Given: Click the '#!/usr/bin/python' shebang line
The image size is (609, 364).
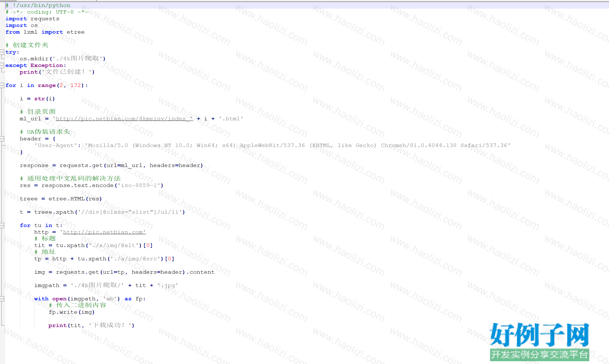Looking at the screenshot, I should click(x=38, y=5).
